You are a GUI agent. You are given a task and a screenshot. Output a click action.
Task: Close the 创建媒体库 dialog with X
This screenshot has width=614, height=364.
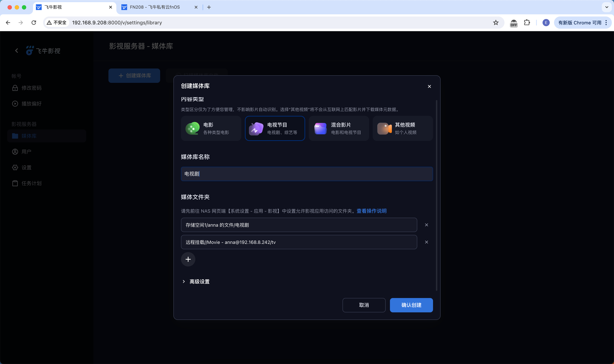click(429, 86)
